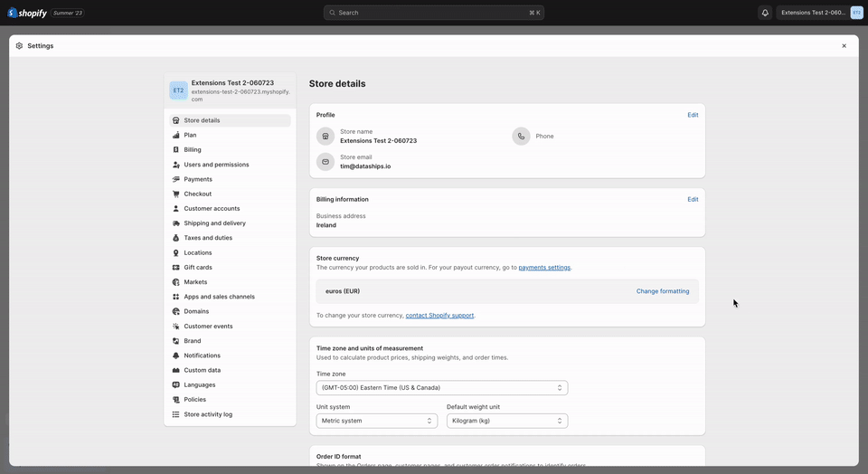This screenshot has height=474, width=868.
Task: Click the Languages icon
Action: coord(176,384)
